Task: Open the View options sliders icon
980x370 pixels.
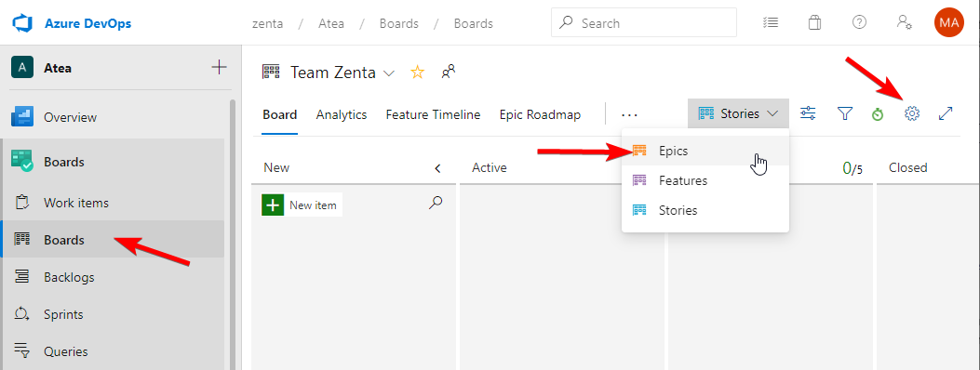Action: point(808,113)
